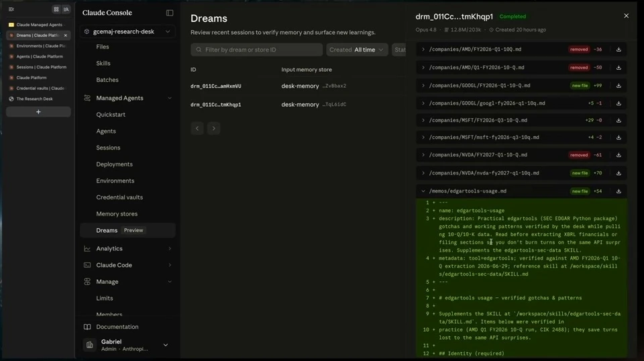
Task: Open the gcemaj-research-desk workspace dropdown
Action: (127, 32)
